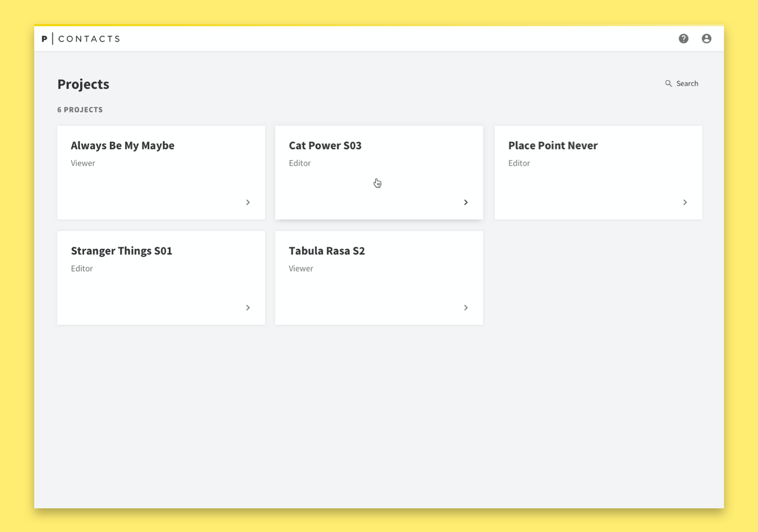Open the Tabula Rasa S2 title
The height and width of the screenshot is (532, 758).
tap(327, 251)
